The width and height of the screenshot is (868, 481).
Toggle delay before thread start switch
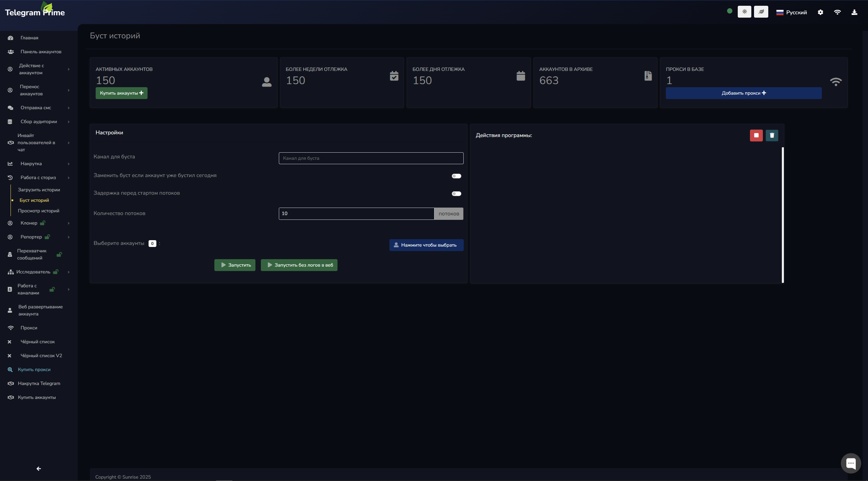click(x=457, y=194)
